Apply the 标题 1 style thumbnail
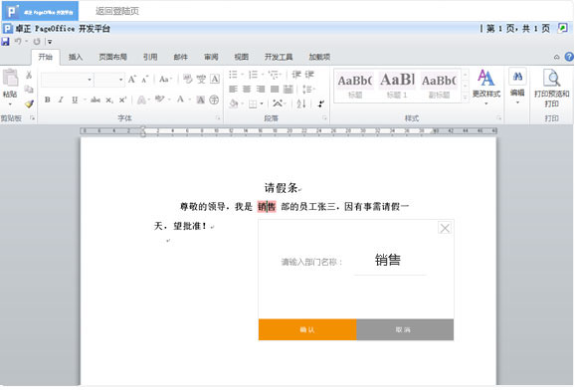Image resolution: width=575 pixels, height=392 pixels. [x=397, y=86]
